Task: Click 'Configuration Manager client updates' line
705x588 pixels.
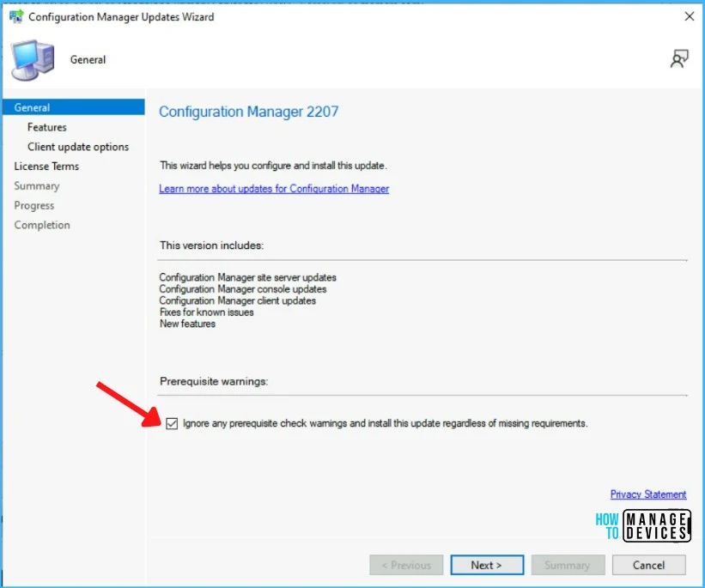Action: (x=237, y=300)
